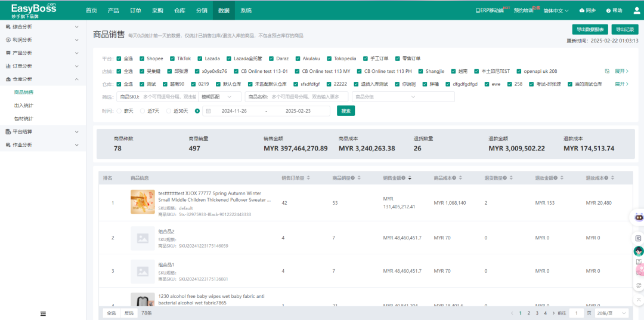
Task: Click the 商品SKU filter input field
Action: point(157,97)
